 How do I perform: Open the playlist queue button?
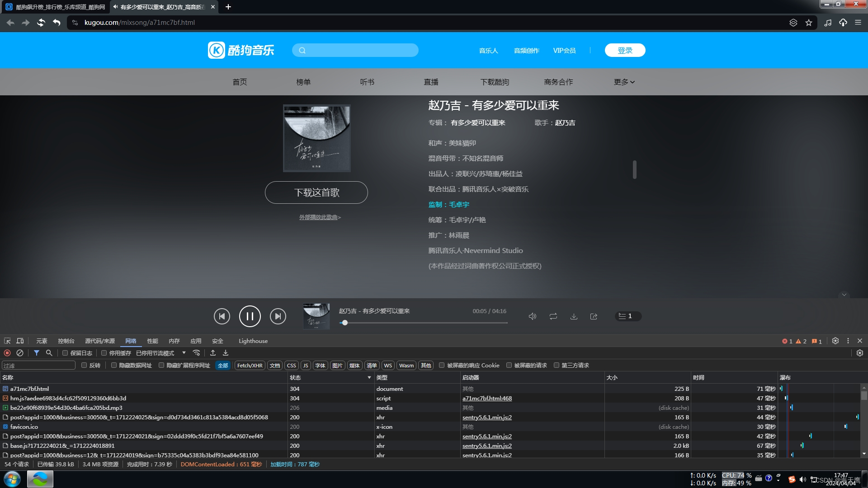(627, 316)
